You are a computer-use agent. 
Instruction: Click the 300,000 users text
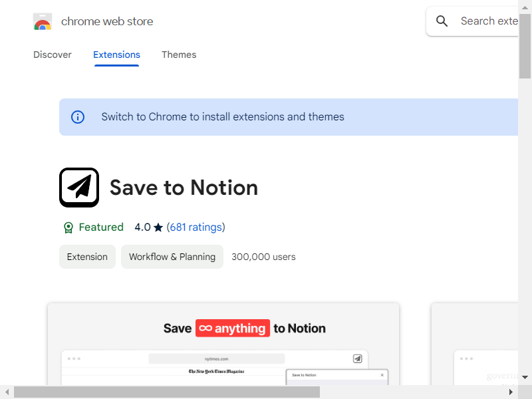click(263, 257)
